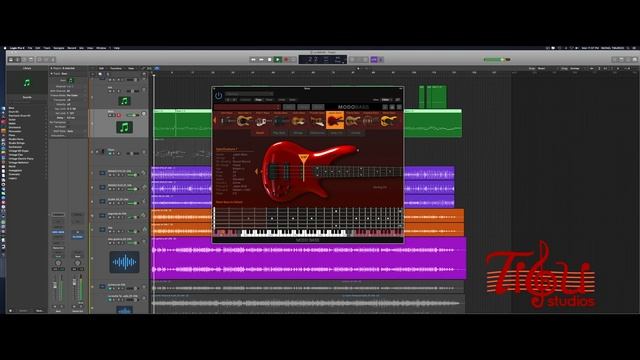
Task: Open the MODO BASS preset name field
Action: [x=247, y=107]
